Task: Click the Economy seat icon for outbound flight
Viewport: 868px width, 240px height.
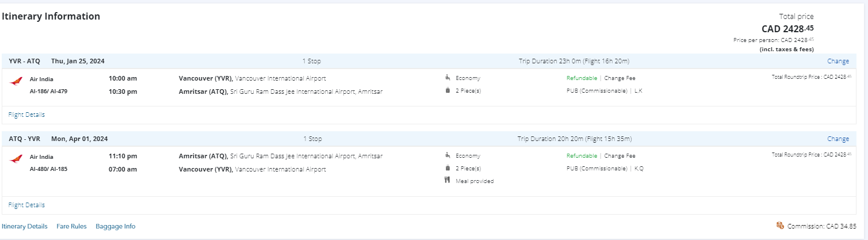Action: 447,78
